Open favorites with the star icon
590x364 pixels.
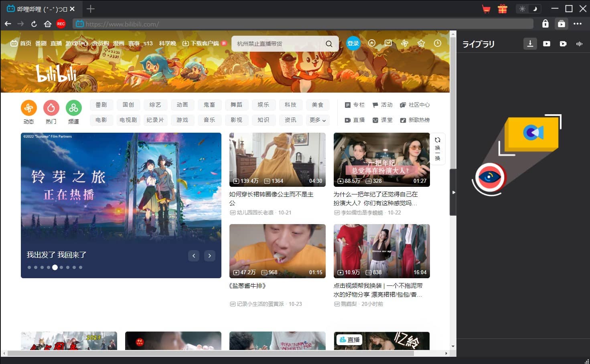tap(421, 43)
